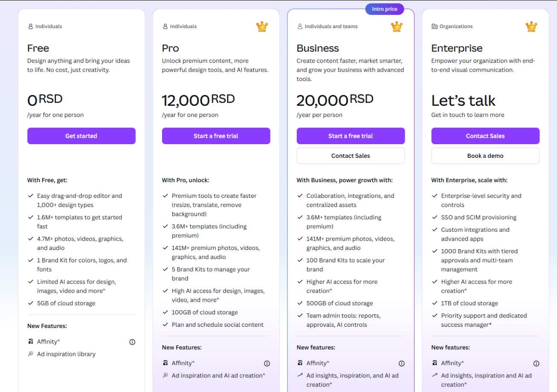Click the crown icon on the Enterprise card
This screenshot has width=557, height=392.
pyautogui.click(x=531, y=26)
